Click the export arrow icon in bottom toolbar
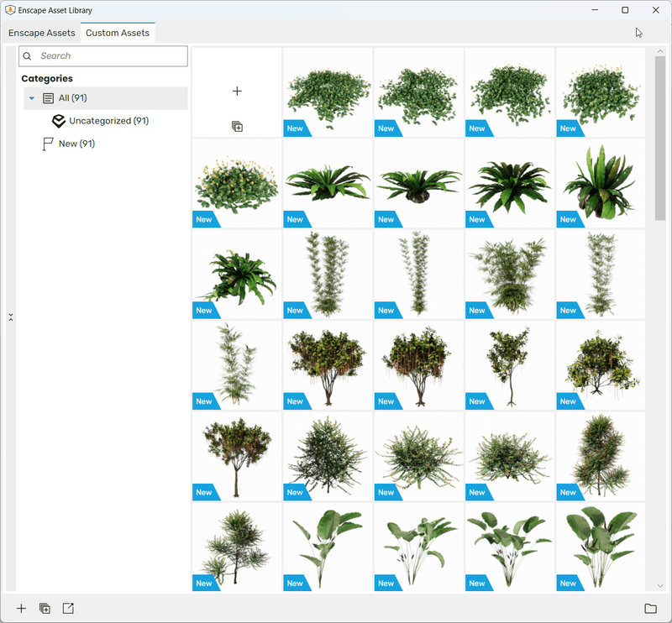This screenshot has width=672, height=623. click(x=68, y=609)
